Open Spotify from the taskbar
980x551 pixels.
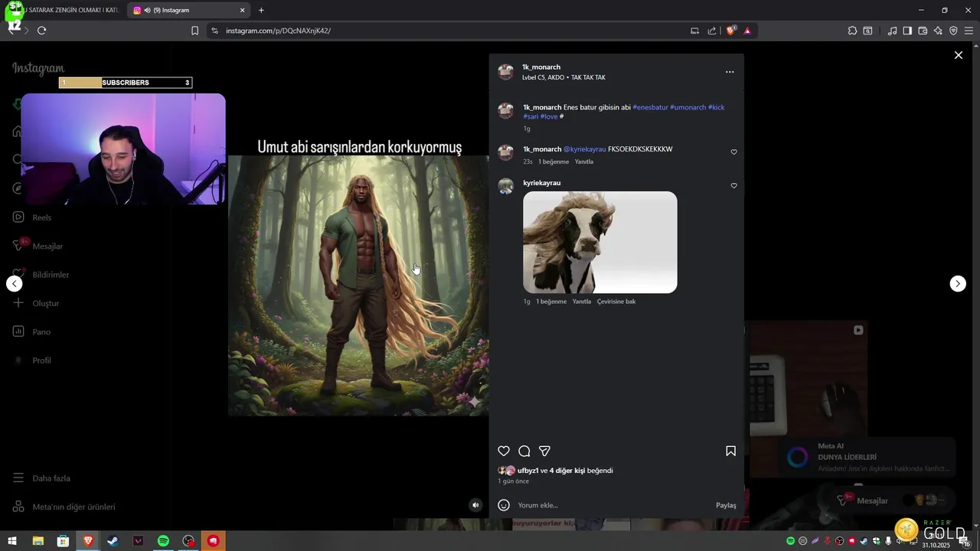163,541
